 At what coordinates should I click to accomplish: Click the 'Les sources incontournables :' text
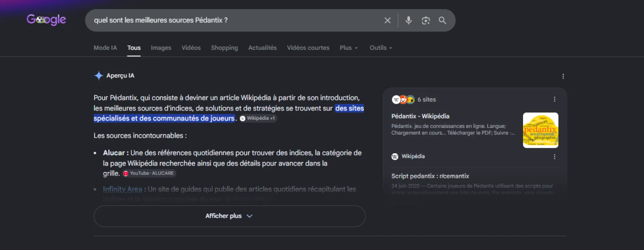coord(140,136)
